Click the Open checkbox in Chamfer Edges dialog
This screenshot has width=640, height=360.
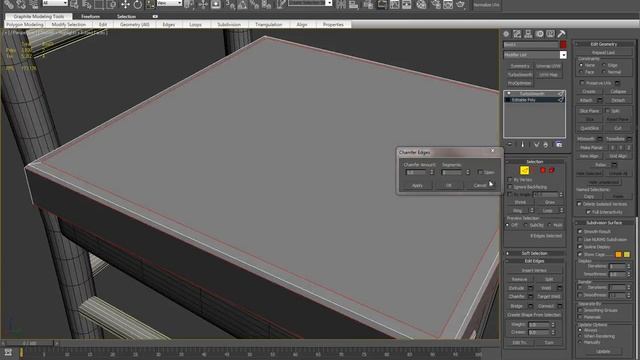click(x=480, y=172)
